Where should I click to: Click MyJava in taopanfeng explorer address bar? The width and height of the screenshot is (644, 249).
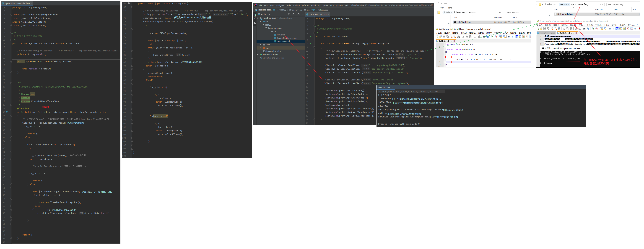[563, 4]
